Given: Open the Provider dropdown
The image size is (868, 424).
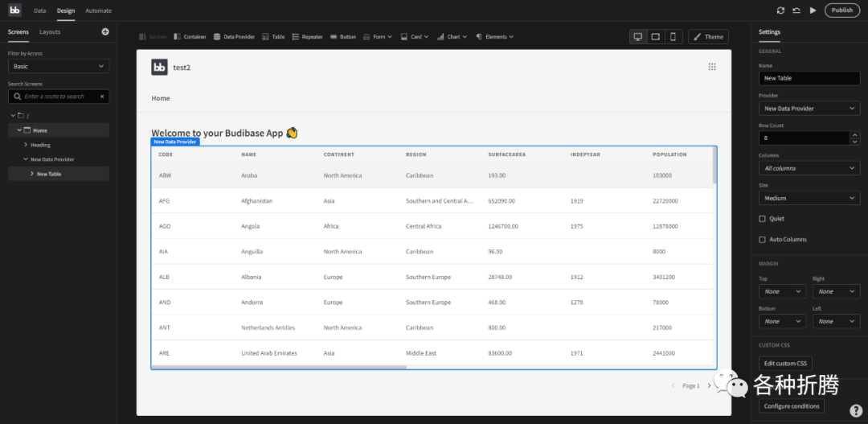Looking at the screenshot, I should (x=809, y=109).
